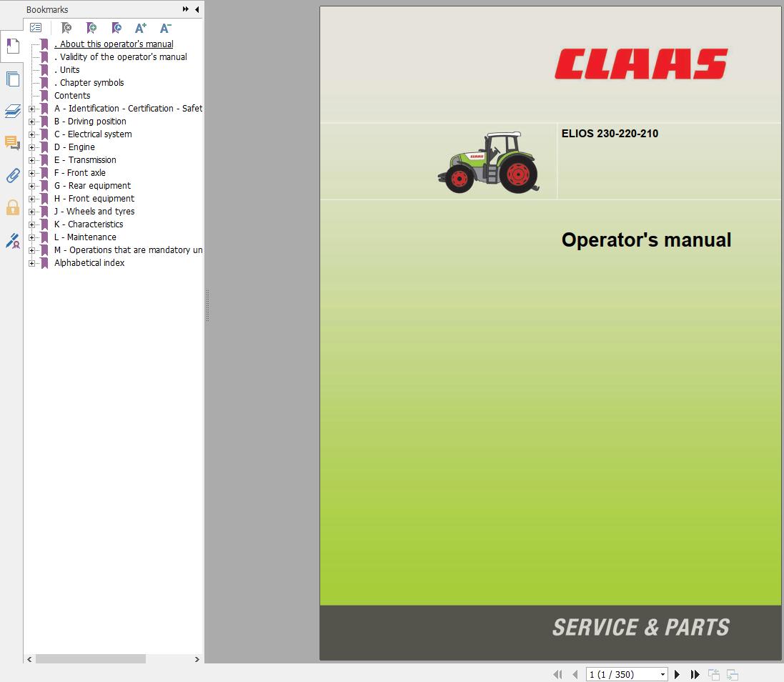This screenshot has height=682, width=784.
Task: Click the panel splitter grip handle
Action: pyautogui.click(x=207, y=305)
